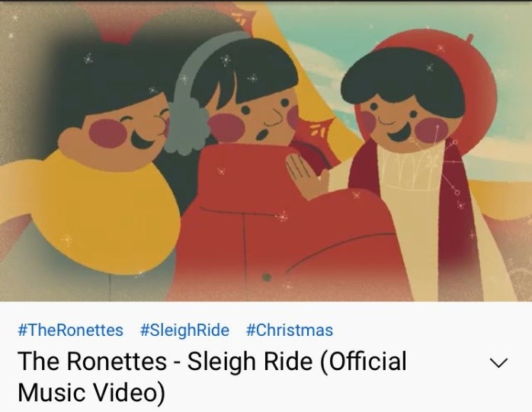Open the #Christmas hashtag link
Image resolution: width=532 pixels, height=412 pixels.
click(x=290, y=330)
